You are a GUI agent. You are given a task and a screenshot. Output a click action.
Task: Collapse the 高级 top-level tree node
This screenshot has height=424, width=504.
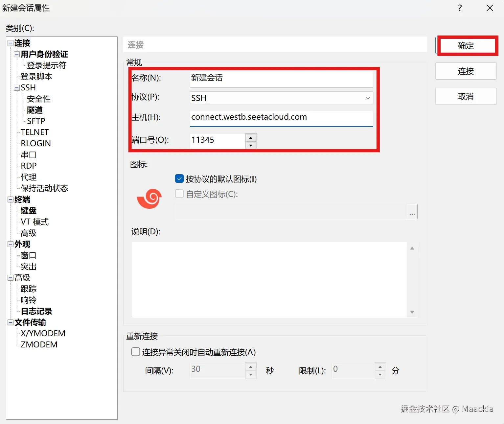click(11, 278)
